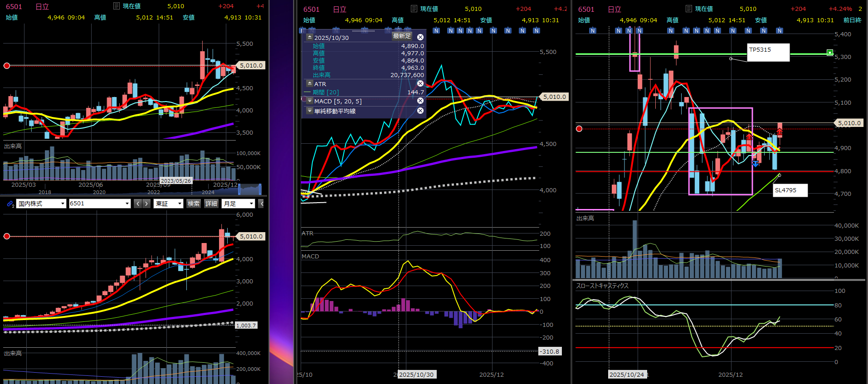Open the 月足 timeframe dropdown
868x384 pixels.
239,204
